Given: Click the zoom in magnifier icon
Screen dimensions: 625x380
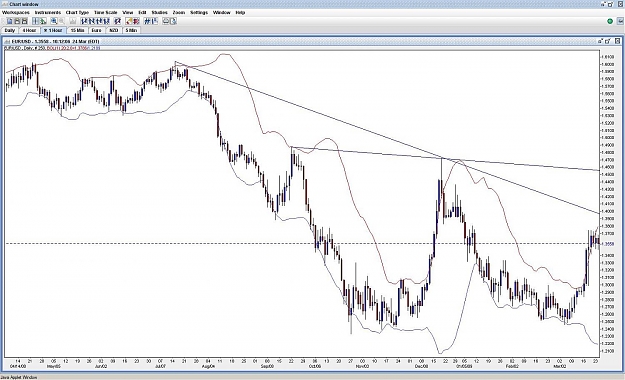Looking at the screenshot, I should click(x=54, y=21).
